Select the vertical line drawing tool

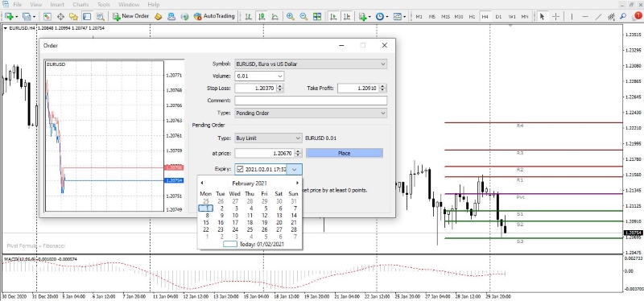click(572, 16)
